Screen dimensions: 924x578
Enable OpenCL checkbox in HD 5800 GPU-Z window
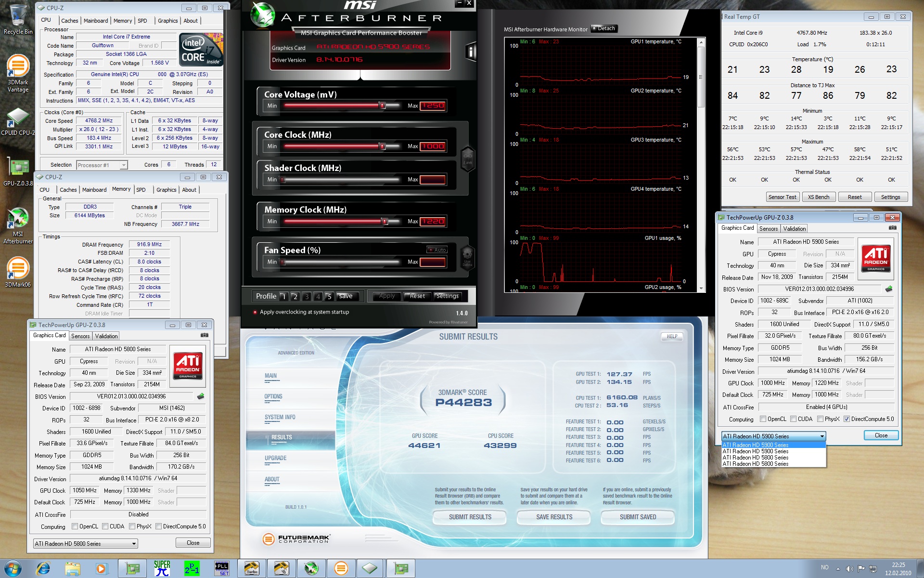pos(75,526)
